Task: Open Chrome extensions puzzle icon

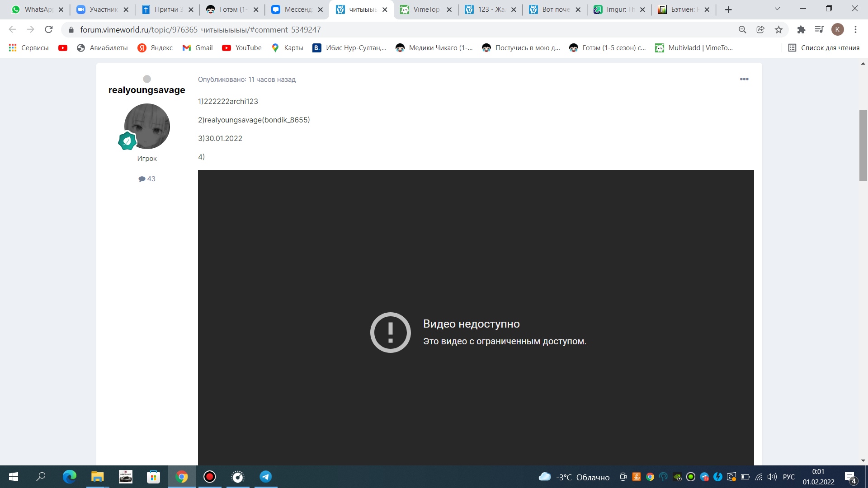Action: (801, 29)
